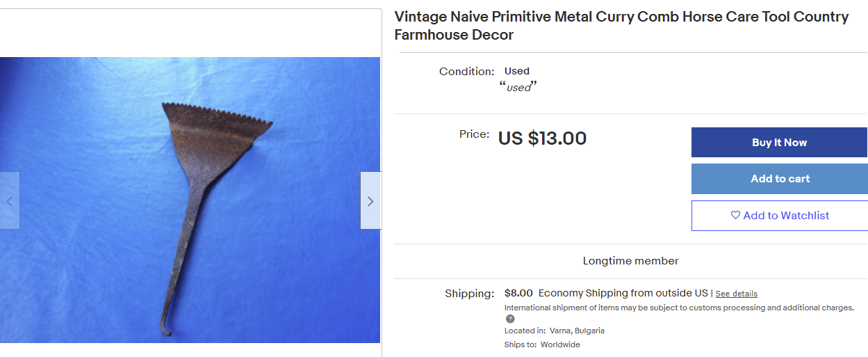
Task: Click the $8.00 shipping cost
Action: tap(518, 293)
